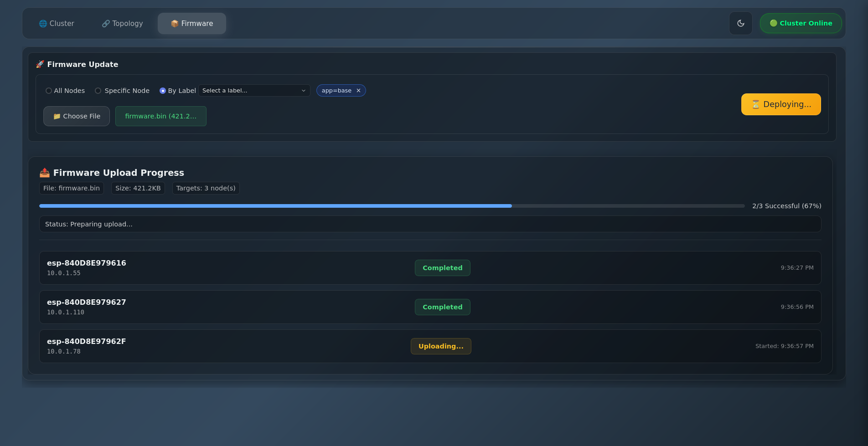This screenshot has height=446, width=868.
Task: Click the green Cluster Online status dot
Action: coord(773,23)
